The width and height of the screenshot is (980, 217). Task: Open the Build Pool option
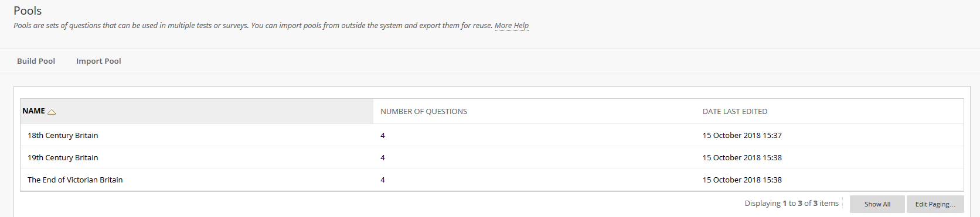(36, 61)
